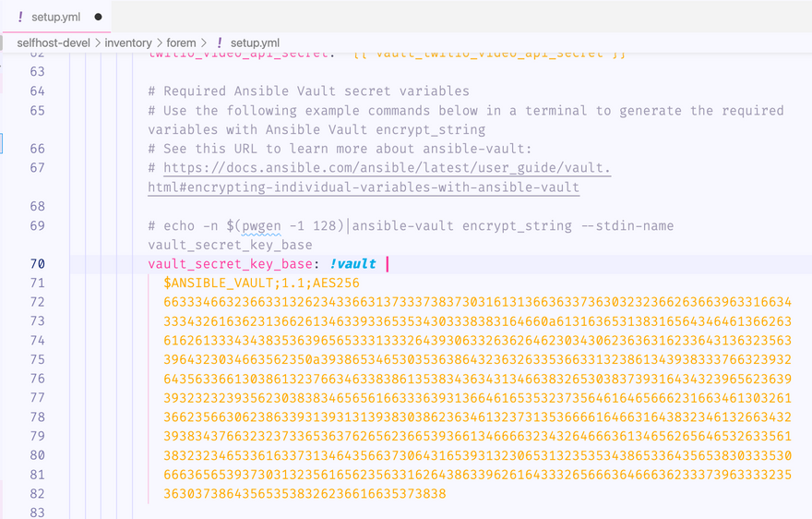Click line number 70 in gutter
The image size is (812, 519).
click(x=37, y=264)
